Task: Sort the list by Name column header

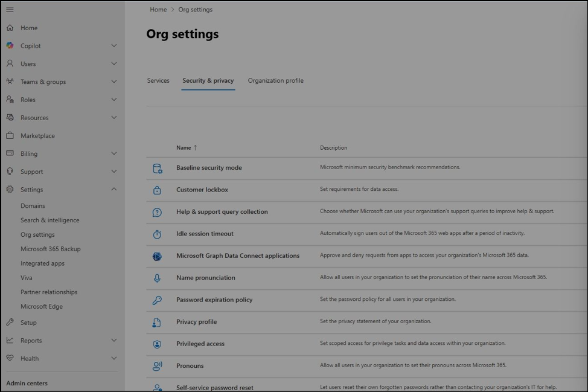Action: 184,148
